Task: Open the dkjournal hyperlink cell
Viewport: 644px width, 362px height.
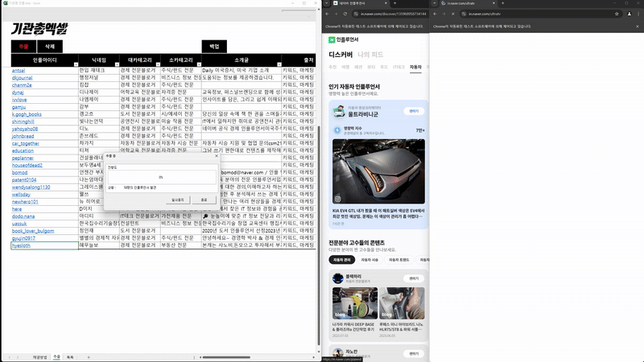Action: tap(23, 77)
